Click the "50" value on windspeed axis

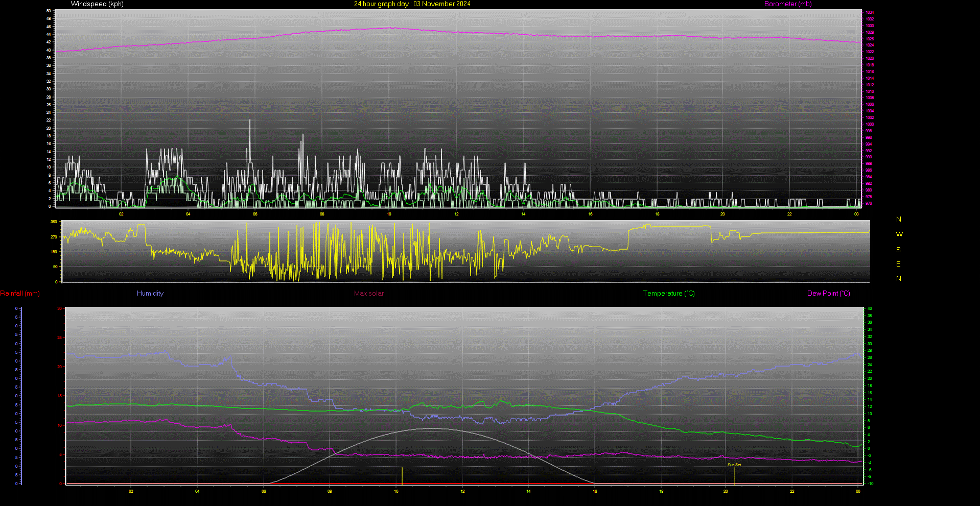click(49, 11)
